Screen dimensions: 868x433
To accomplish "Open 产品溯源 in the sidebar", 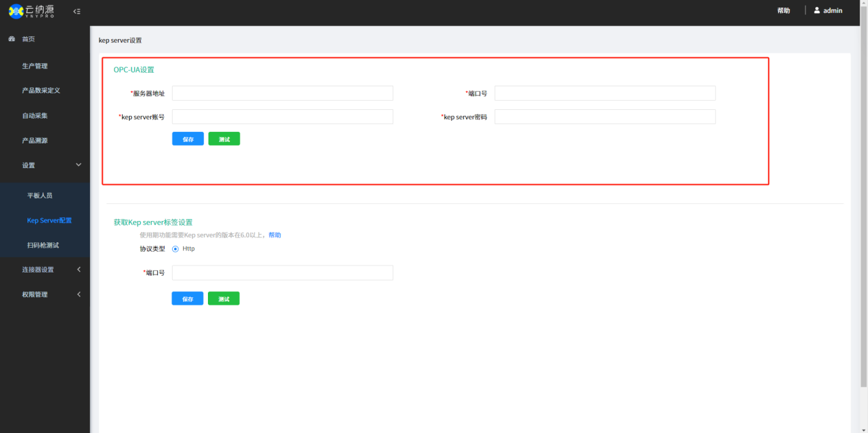I will pyautogui.click(x=35, y=141).
